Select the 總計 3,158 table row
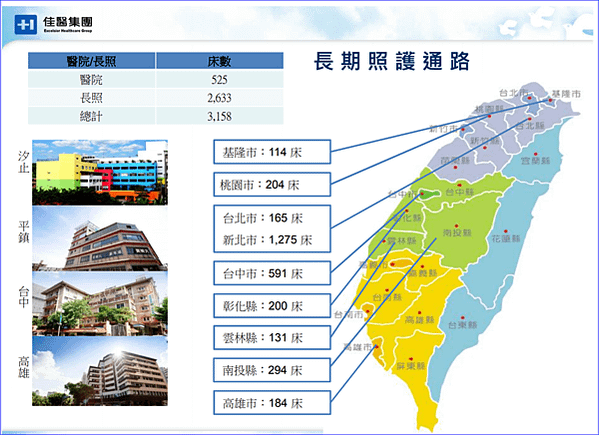This screenshot has width=599, height=435. tap(156, 116)
